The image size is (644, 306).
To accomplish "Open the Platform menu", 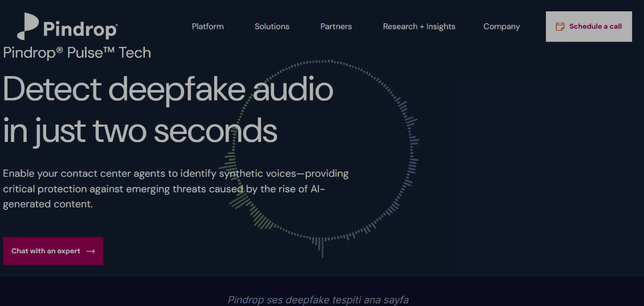I will [208, 27].
